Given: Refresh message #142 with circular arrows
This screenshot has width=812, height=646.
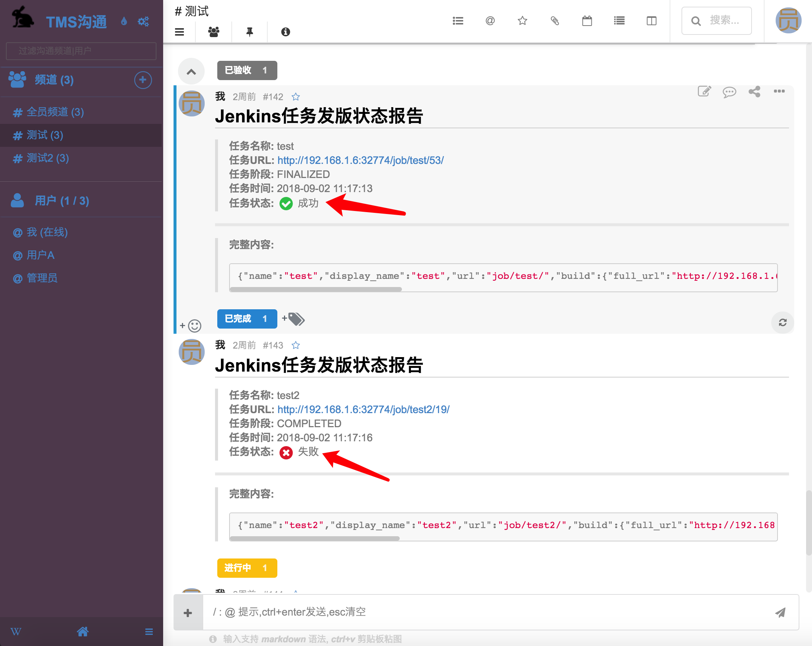Looking at the screenshot, I should pyautogui.click(x=783, y=322).
